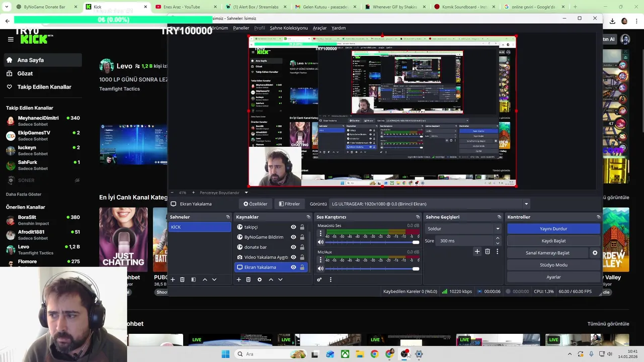Unlock the takipçi source
The width and height of the screenshot is (644, 362).
click(x=302, y=227)
